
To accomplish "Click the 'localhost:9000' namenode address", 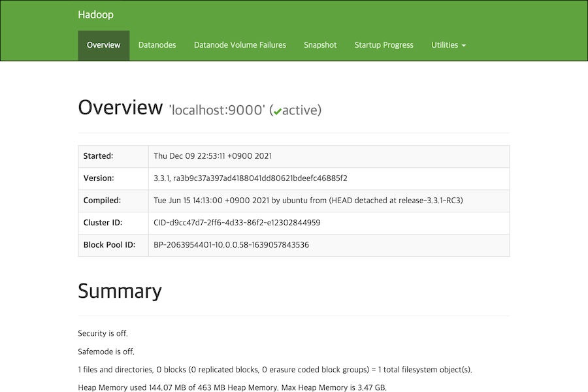I will point(216,110).
